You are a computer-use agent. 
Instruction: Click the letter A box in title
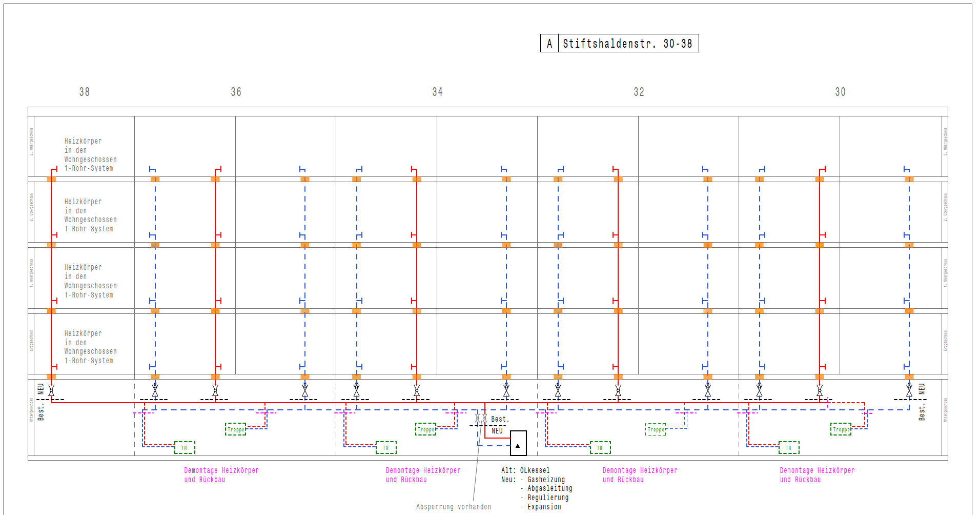point(549,44)
